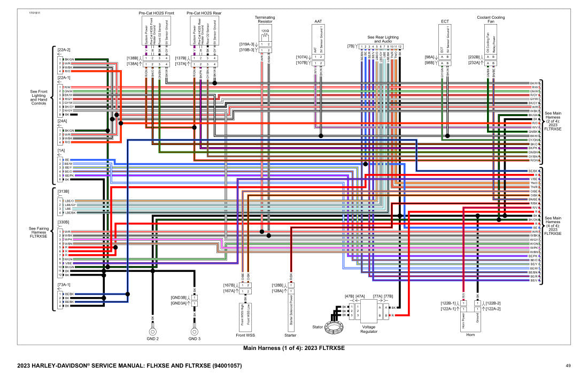Click the 'GND 3' text label
Screen dimensions: 588x381
(194, 339)
